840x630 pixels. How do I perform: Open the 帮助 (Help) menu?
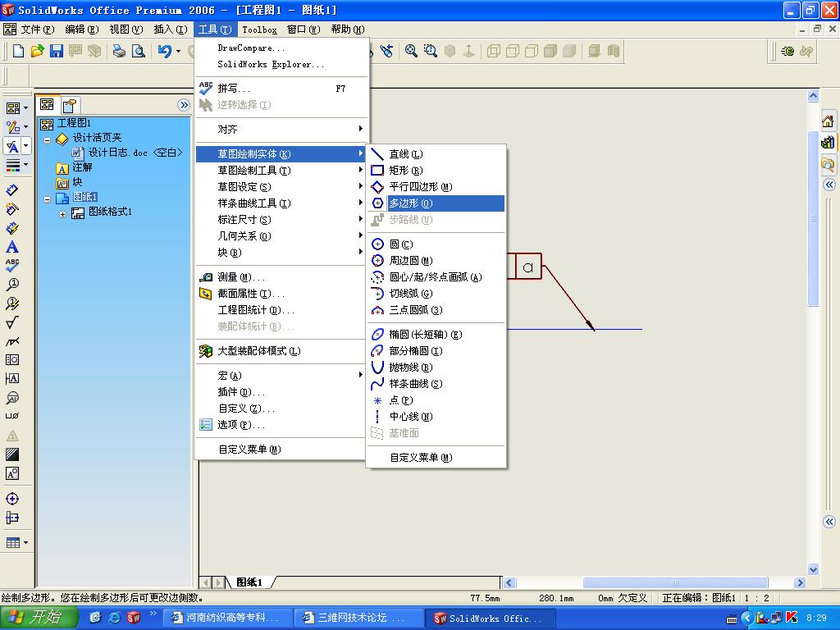point(348,30)
